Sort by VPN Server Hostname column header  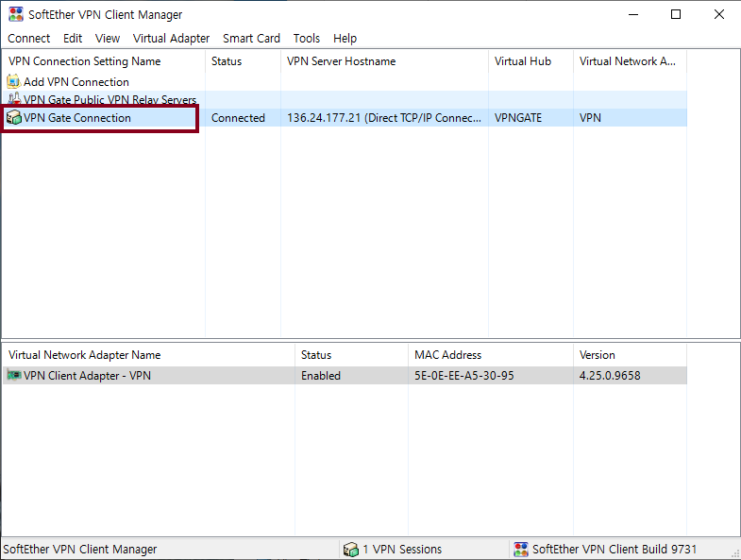[385, 61]
